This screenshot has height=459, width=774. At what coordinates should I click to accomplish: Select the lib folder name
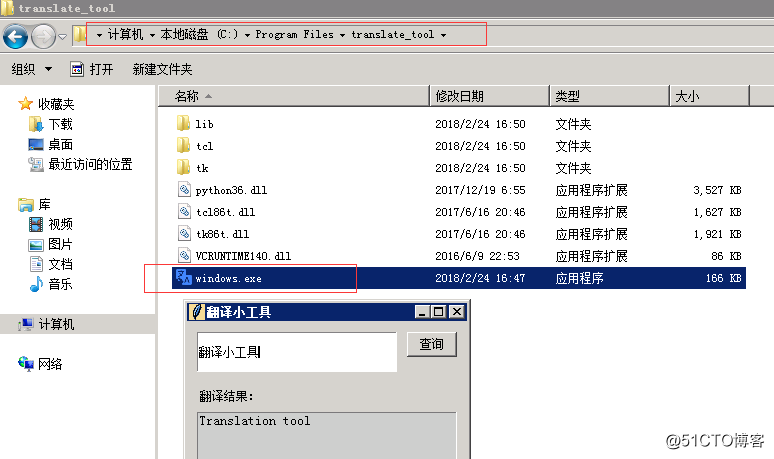(x=204, y=124)
